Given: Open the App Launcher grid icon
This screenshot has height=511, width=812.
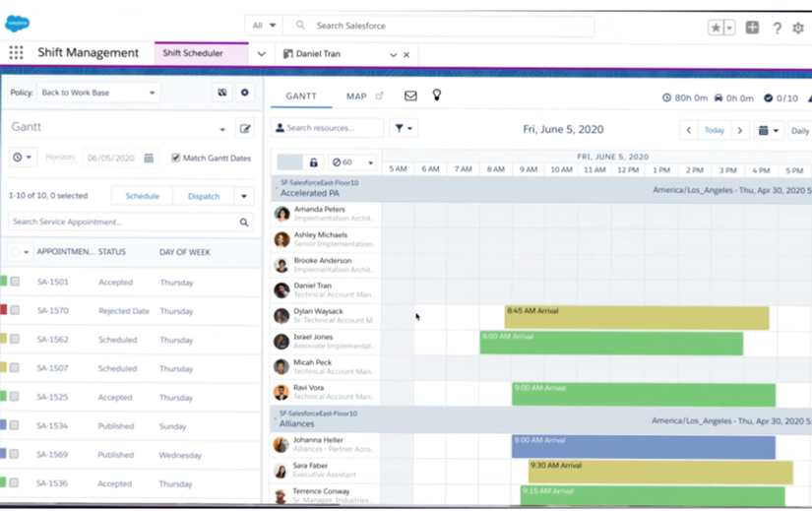Looking at the screenshot, I should click(16, 53).
